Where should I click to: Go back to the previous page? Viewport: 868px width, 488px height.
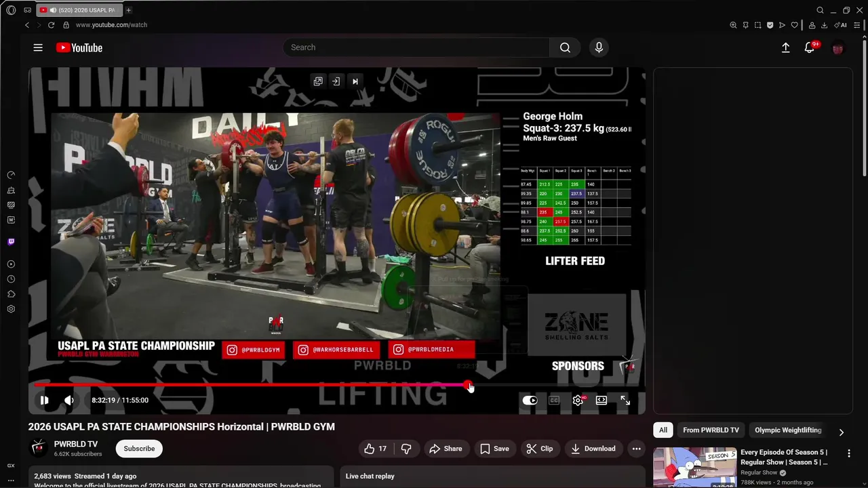click(27, 25)
